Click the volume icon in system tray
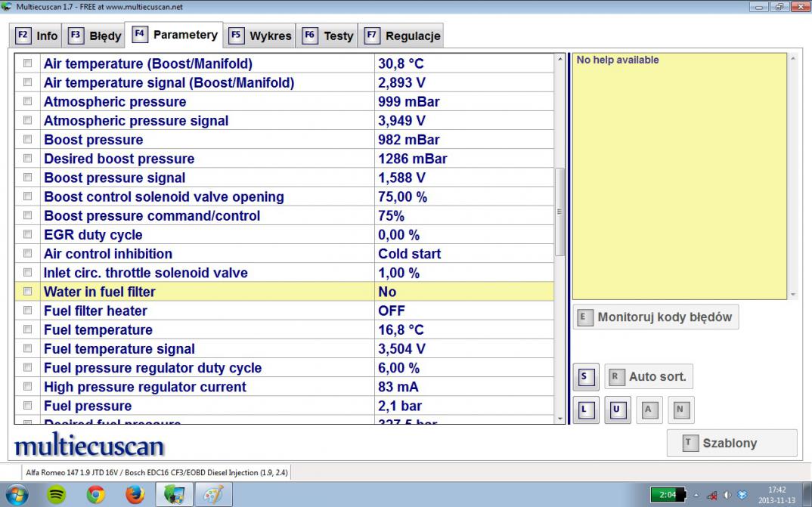The width and height of the screenshot is (812, 507). [727, 495]
